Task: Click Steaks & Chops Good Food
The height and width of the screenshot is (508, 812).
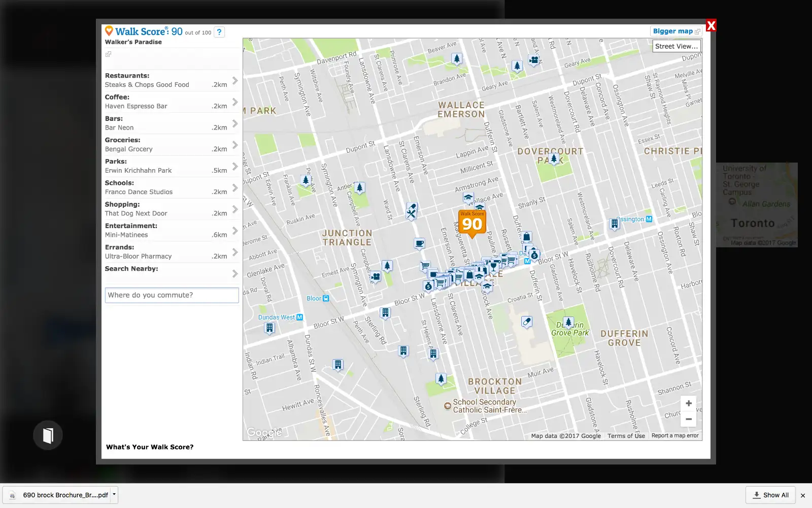Action: point(147,85)
